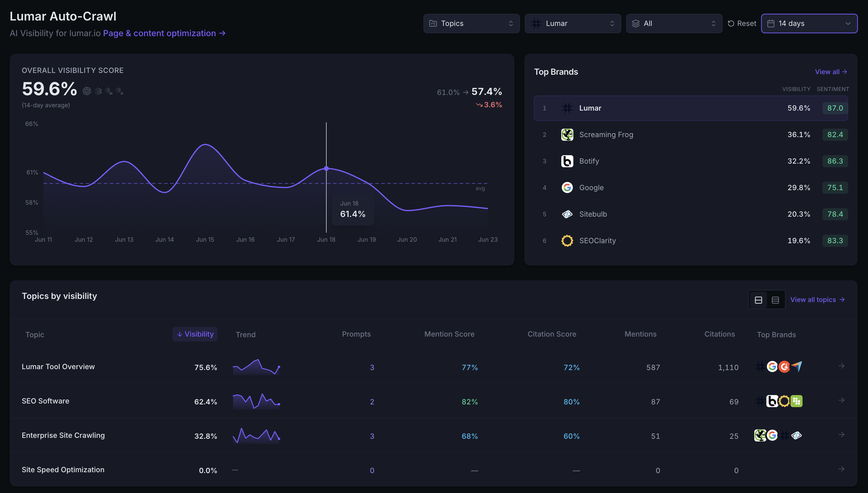Select the Lumar row in Top Brands
This screenshot has height=493, width=868.
[690, 108]
